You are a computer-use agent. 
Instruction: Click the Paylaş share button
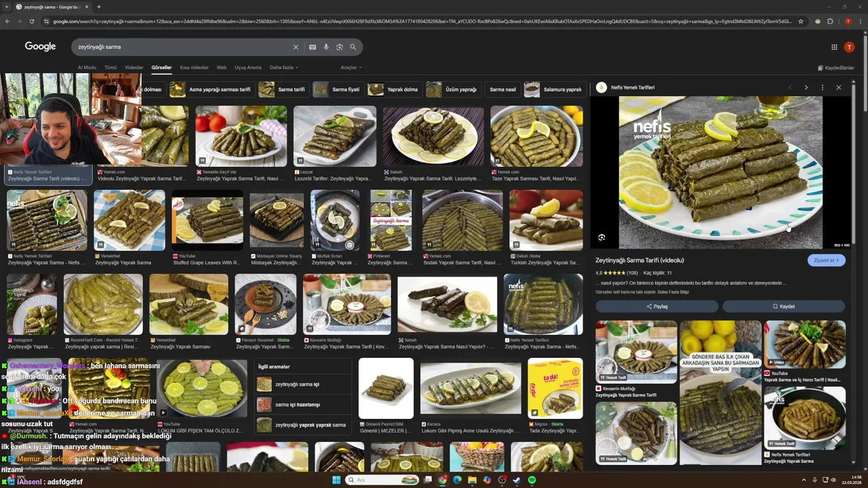656,306
